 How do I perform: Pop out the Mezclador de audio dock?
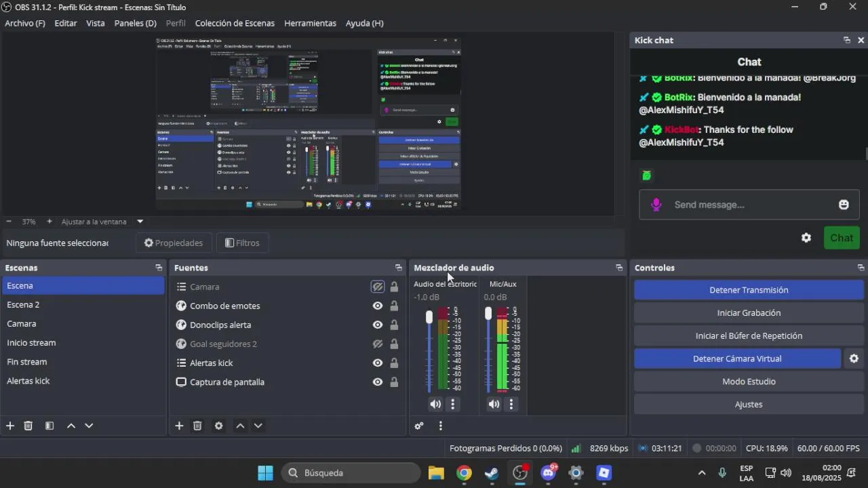pyautogui.click(x=619, y=268)
